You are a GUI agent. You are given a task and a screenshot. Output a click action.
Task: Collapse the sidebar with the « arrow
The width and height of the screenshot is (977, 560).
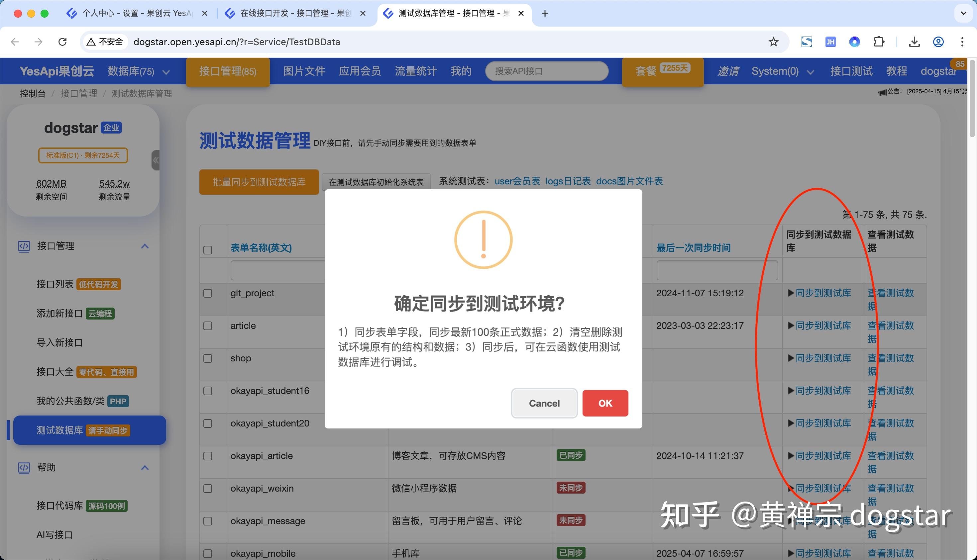pos(156,160)
